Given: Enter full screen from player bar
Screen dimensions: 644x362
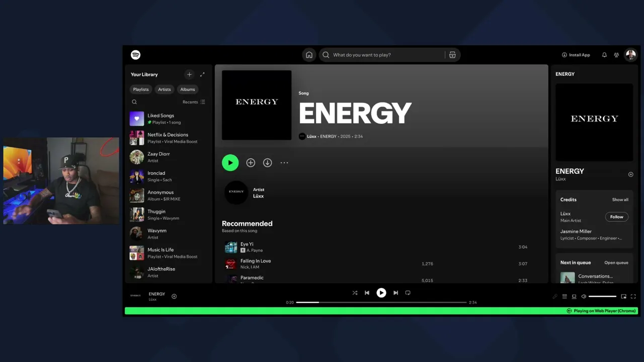Looking at the screenshot, I should coord(633,297).
